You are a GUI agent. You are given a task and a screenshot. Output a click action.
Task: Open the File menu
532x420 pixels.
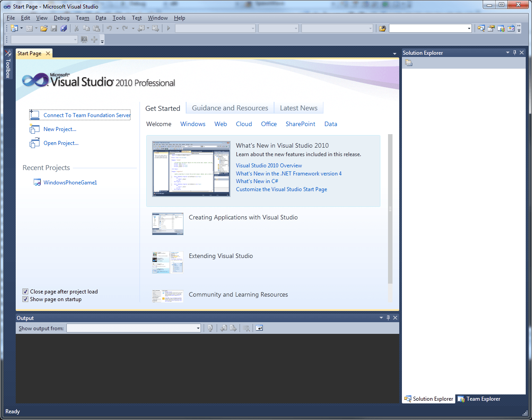(x=10, y=18)
